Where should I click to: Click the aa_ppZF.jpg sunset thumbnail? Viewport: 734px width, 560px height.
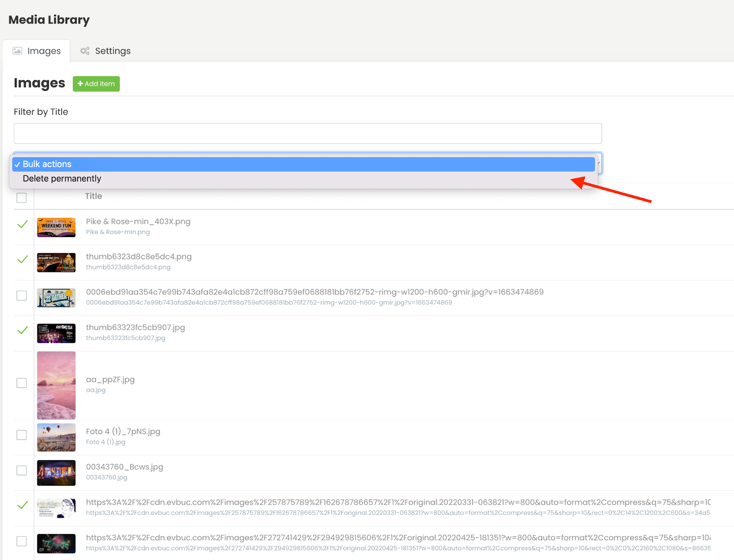coord(56,385)
